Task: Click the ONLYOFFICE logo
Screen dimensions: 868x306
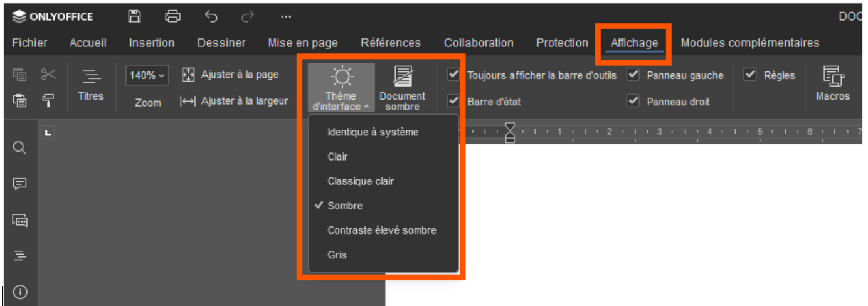Action: tap(52, 16)
